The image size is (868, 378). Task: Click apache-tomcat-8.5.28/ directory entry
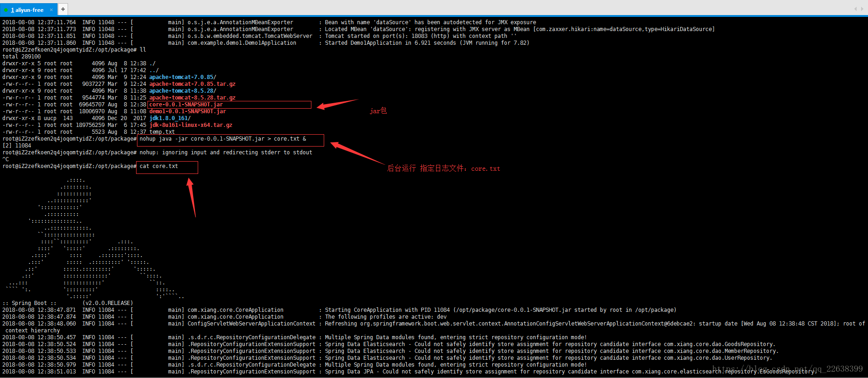(183, 91)
